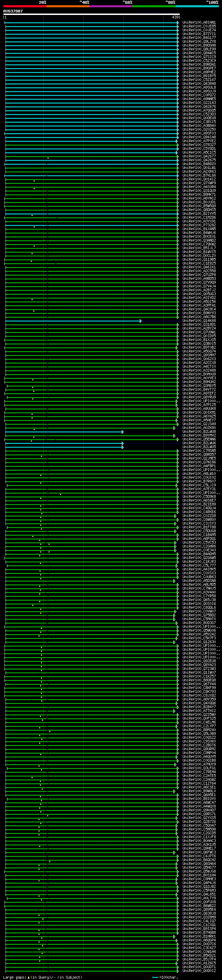This screenshot has width=222, height=980.
Task: Click the short cyan alignment bar for B2LWU5
Action: pos(65,447)
